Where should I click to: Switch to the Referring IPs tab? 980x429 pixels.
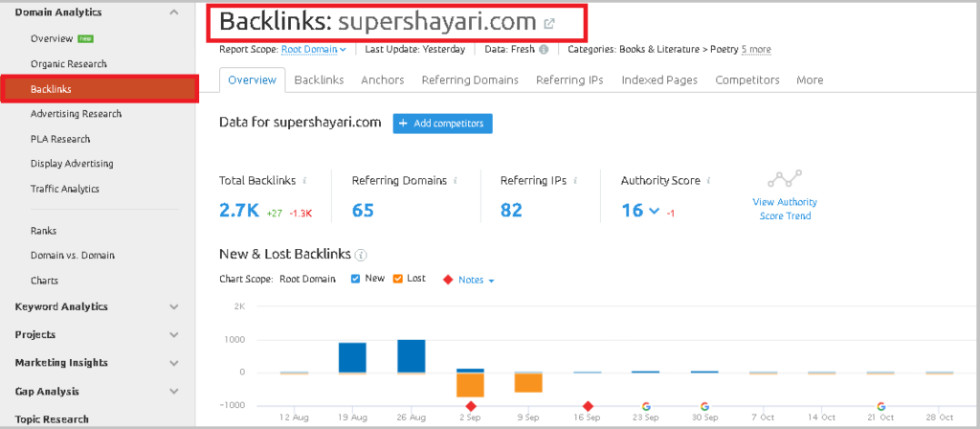pyautogui.click(x=569, y=80)
